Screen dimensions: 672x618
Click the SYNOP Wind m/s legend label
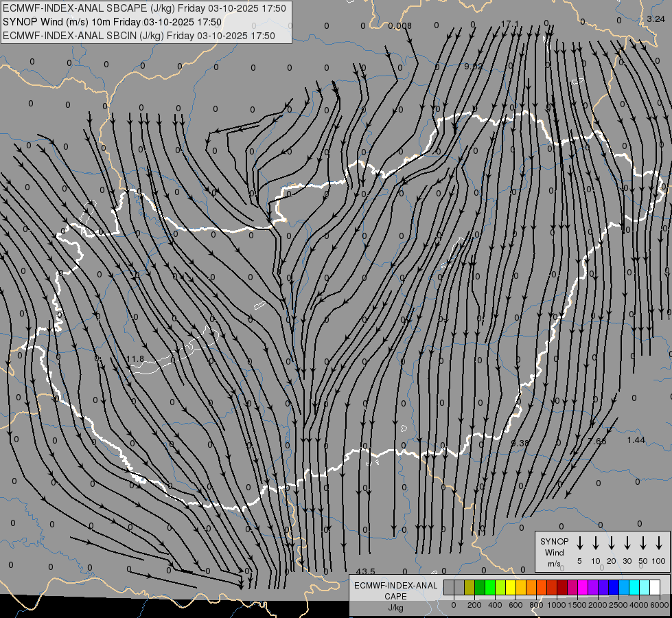click(x=555, y=552)
